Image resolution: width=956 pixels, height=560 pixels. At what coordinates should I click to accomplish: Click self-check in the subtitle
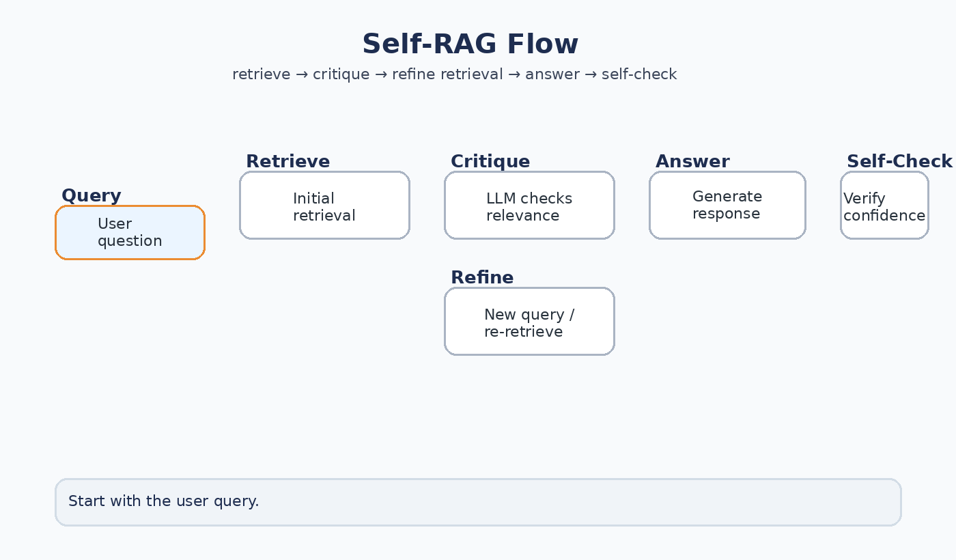(x=639, y=74)
